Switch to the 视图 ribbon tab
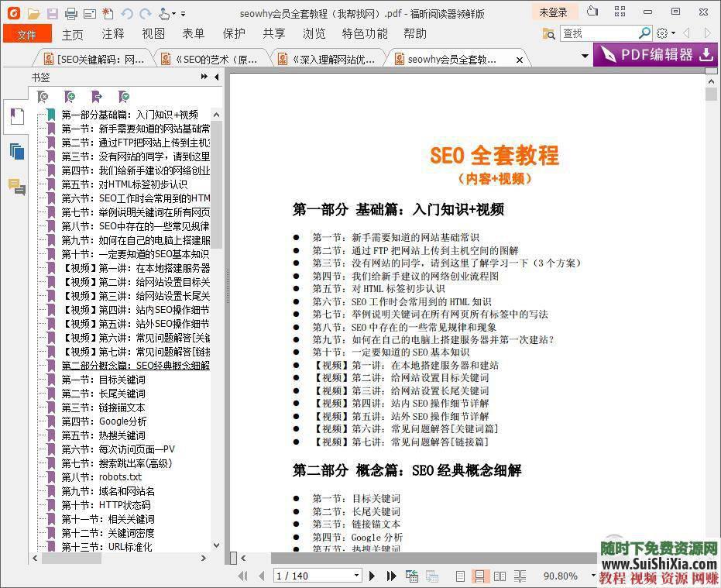 pyautogui.click(x=153, y=33)
